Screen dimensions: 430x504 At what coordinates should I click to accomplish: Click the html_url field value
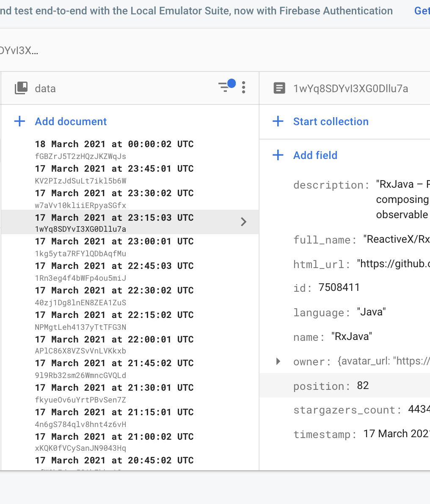coord(393,263)
